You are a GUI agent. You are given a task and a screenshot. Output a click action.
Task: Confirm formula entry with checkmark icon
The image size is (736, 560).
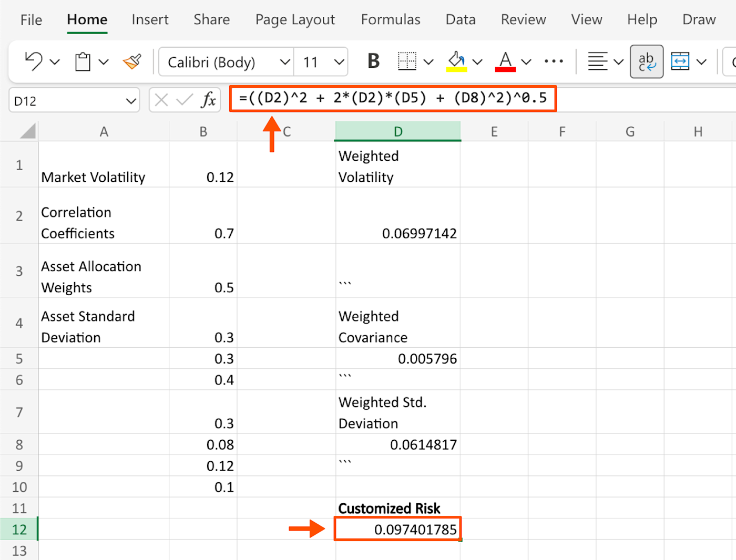coord(185,100)
